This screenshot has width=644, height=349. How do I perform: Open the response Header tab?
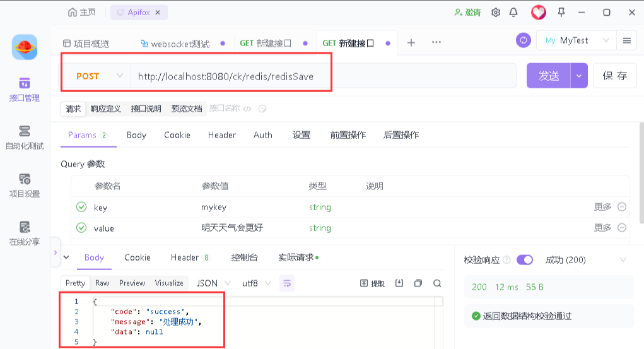pyautogui.click(x=190, y=257)
